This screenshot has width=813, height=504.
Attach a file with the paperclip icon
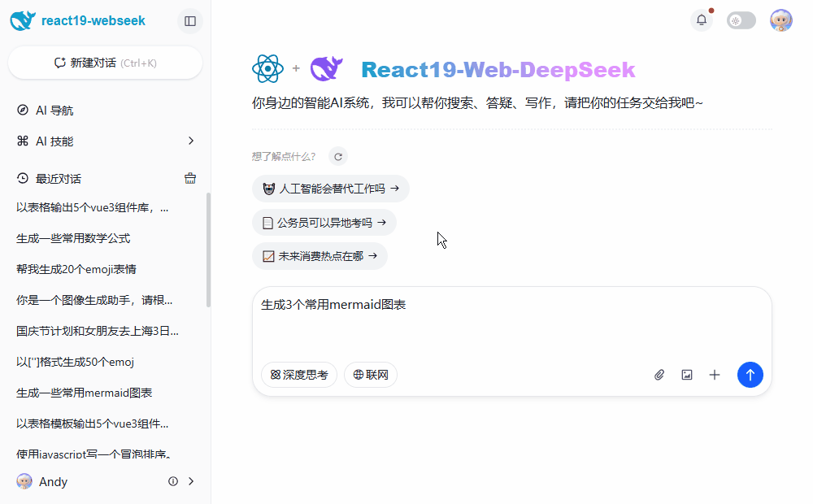coord(659,375)
